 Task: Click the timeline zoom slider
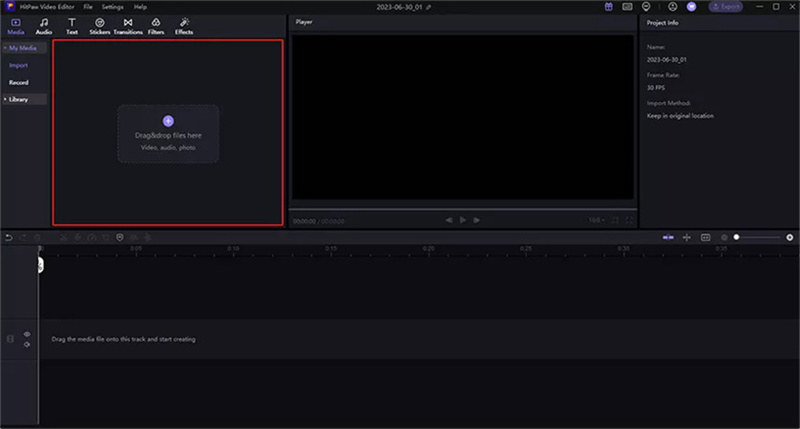click(x=758, y=237)
